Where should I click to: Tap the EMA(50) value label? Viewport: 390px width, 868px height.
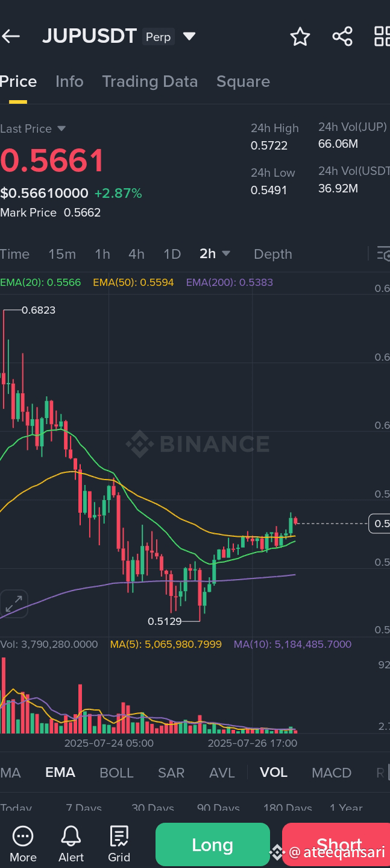[133, 282]
